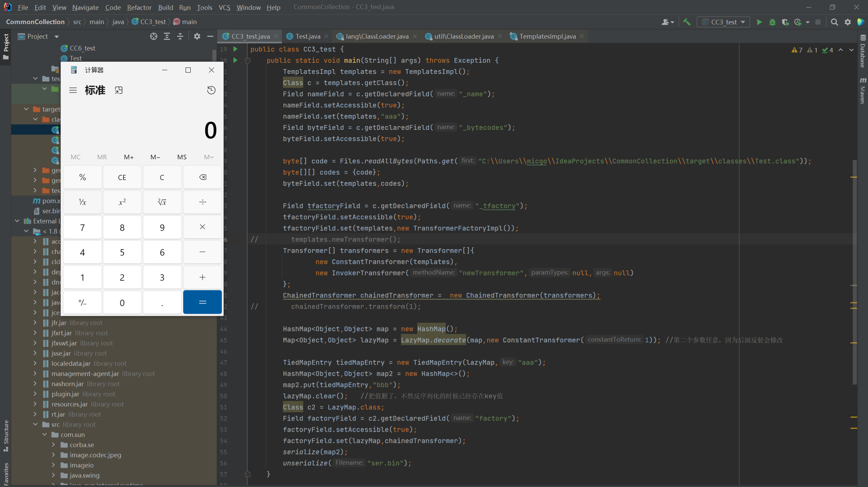Open the Maven tool window
The width and height of the screenshot is (868, 487).
(863, 91)
